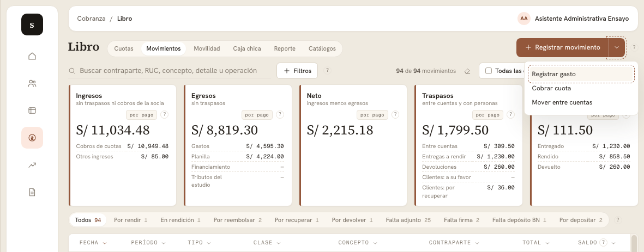Viewport: 644px width, 252px height.
Task: Open help icon next to Registrar movimiento
Action: click(x=634, y=47)
